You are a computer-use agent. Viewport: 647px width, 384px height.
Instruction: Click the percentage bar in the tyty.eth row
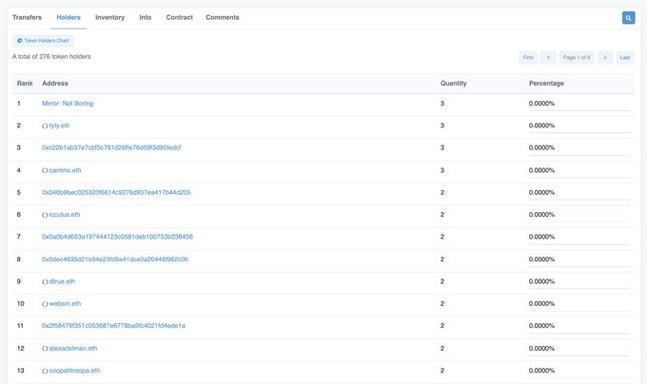point(579,132)
